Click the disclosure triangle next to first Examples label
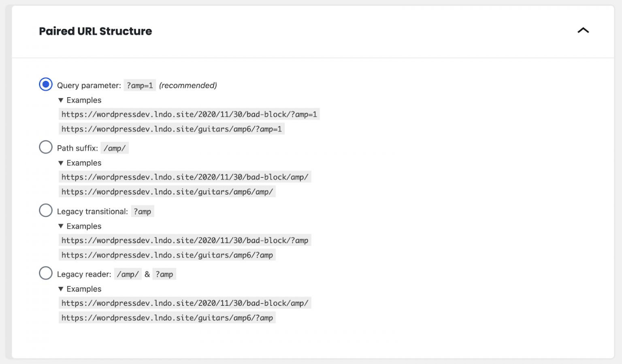Viewport: 622px width, 364px height. [61, 100]
